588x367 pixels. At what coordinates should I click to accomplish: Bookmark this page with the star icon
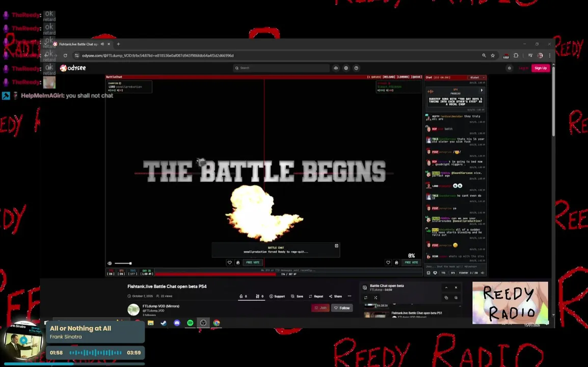tap(493, 56)
